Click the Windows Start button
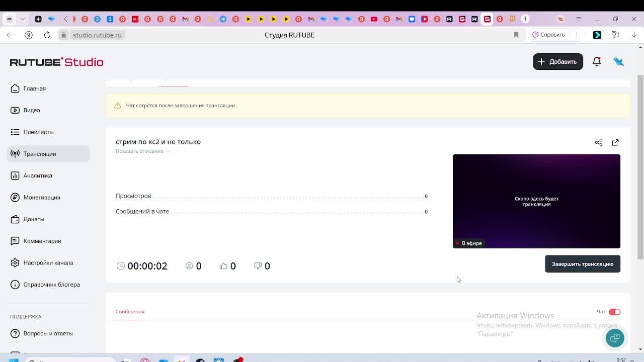This screenshot has width=644, height=362. [14, 360]
